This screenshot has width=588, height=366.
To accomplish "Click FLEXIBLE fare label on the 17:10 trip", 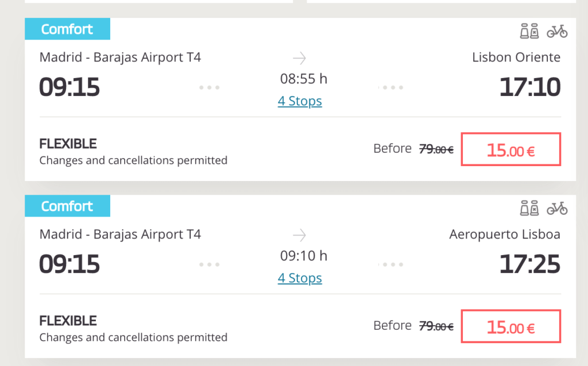I will 68,144.
